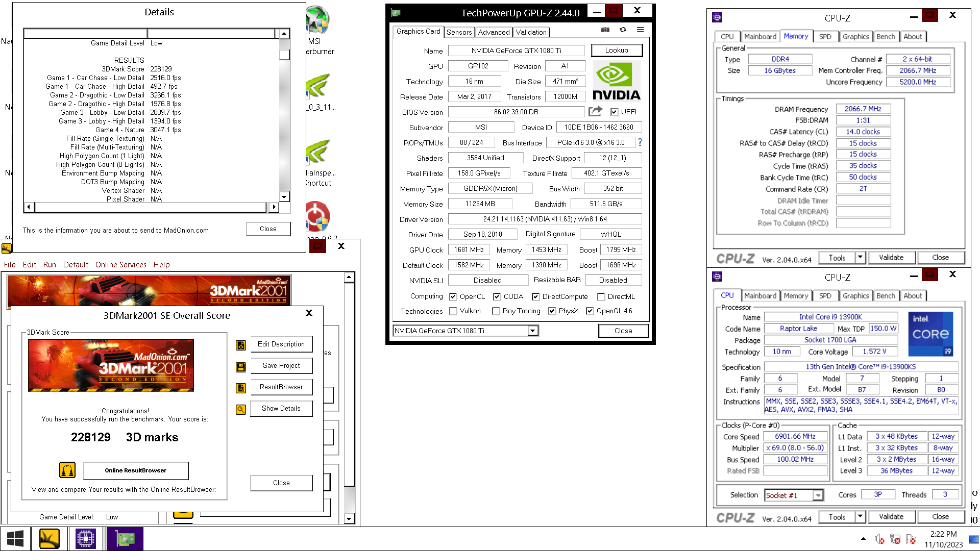This screenshot has height=551, width=980.
Task: Click the Save Project button
Action: coord(281,365)
